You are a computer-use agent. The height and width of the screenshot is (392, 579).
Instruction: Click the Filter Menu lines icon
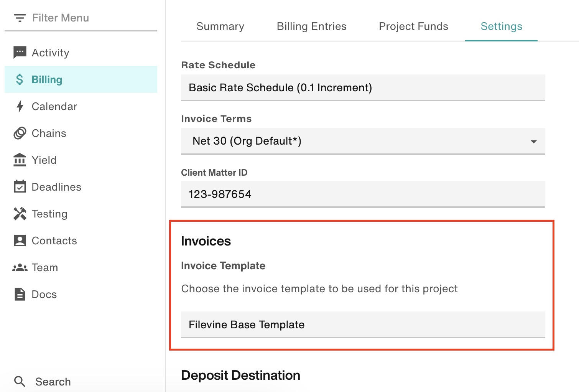pyautogui.click(x=20, y=18)
